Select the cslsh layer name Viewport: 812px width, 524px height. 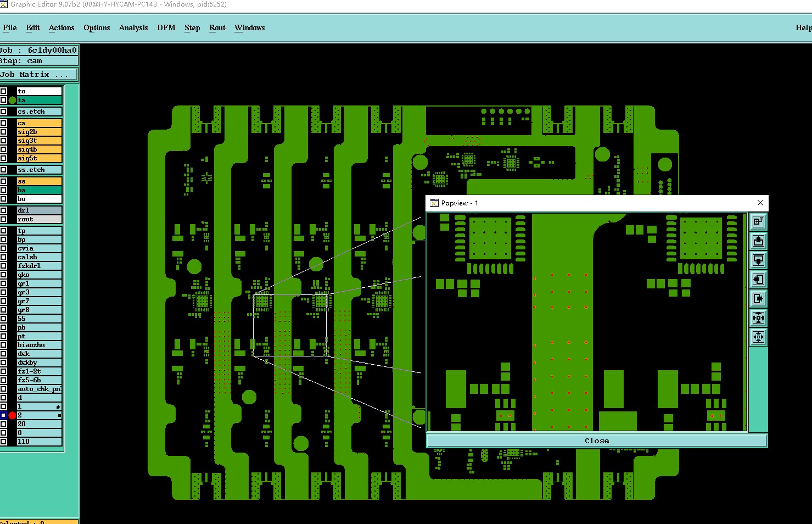(x=39, y=257)
